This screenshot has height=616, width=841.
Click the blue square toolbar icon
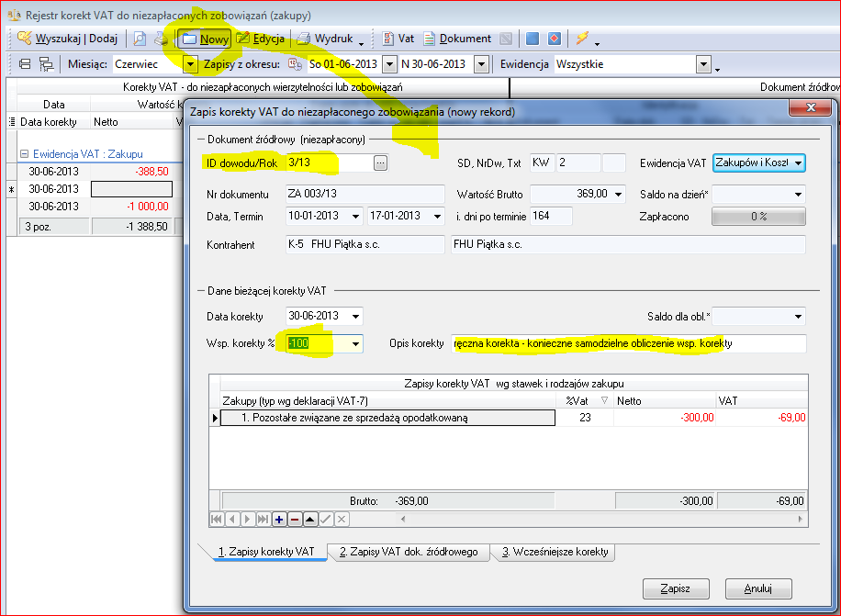pos(533,39)
